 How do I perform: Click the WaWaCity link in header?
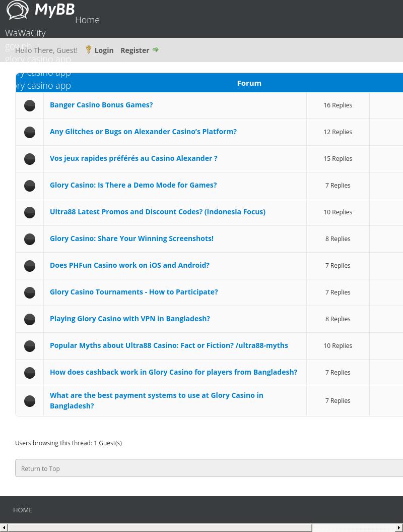click(x=25, y=33)
